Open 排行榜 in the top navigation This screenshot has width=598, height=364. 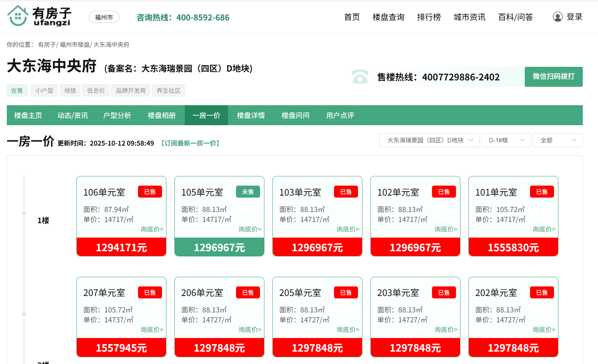[429, 17]
